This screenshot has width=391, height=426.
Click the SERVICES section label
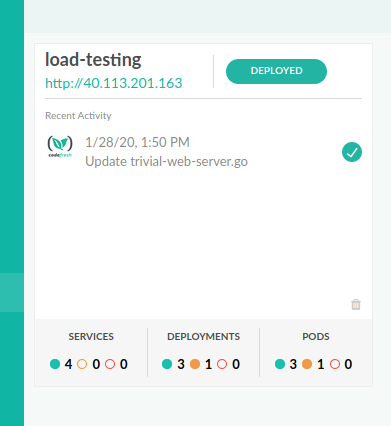91,337
